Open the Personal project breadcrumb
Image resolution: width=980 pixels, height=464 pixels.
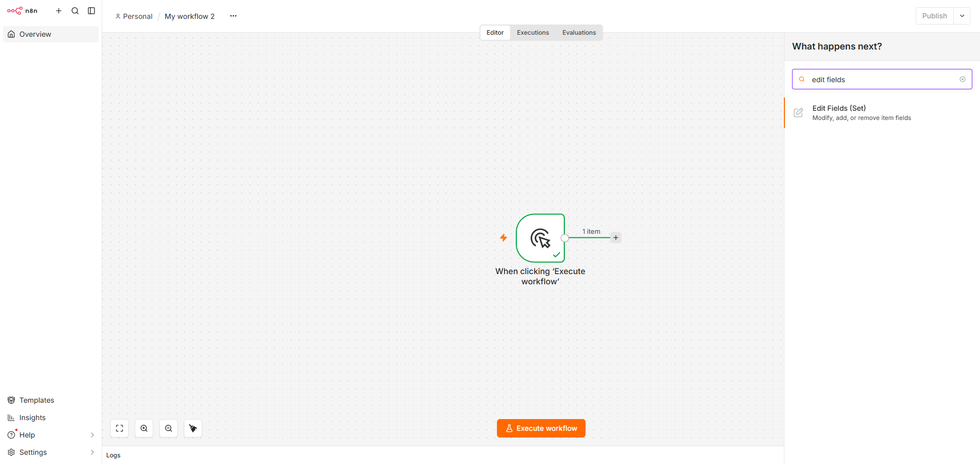(x=134, y=16)
